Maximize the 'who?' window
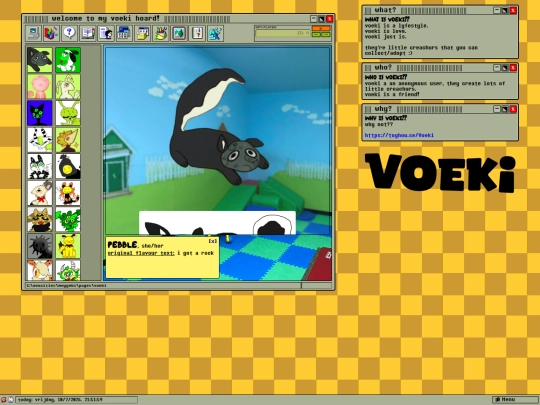This screenshot has width=540, height=405. pos(505,68)
